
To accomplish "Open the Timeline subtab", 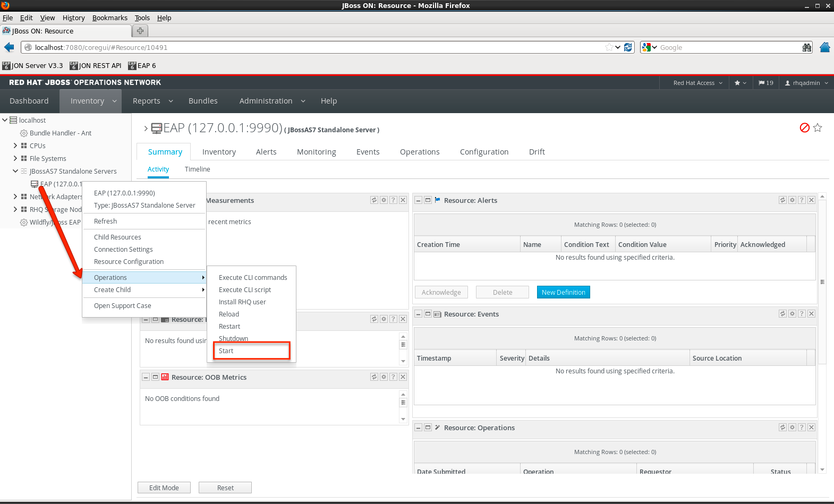I will point(198,169).
